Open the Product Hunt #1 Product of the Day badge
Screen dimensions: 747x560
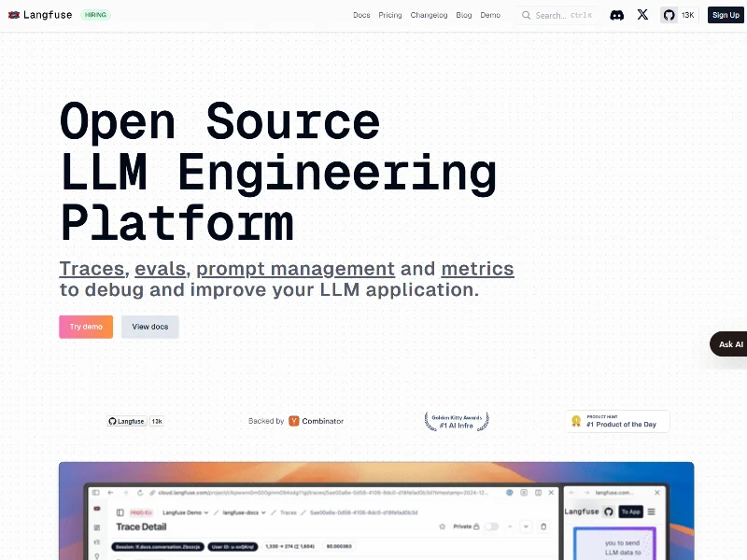point(617,422)
